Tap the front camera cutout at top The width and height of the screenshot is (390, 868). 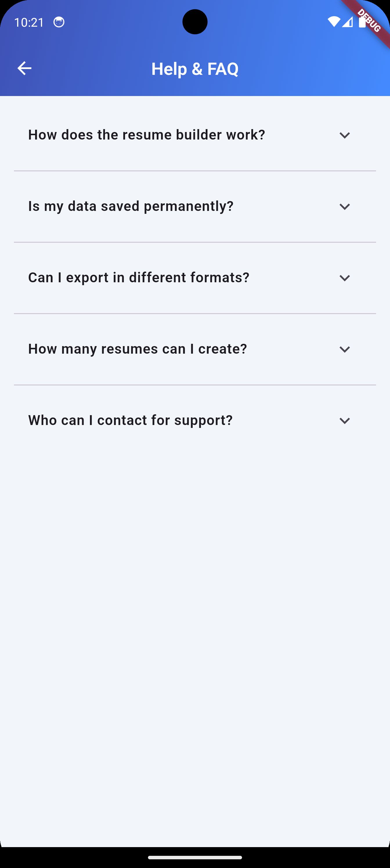195,22
